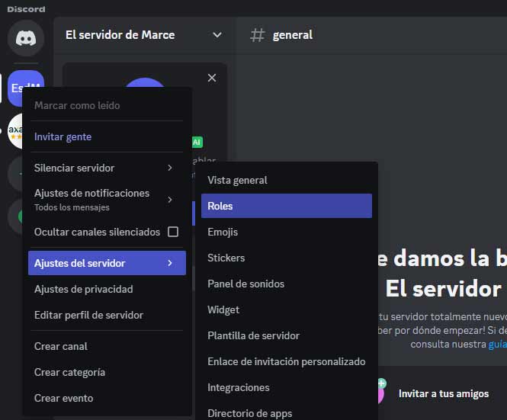Select Crear canal option
Viewport: 507px width, 420px height.
tap(107, 346)
